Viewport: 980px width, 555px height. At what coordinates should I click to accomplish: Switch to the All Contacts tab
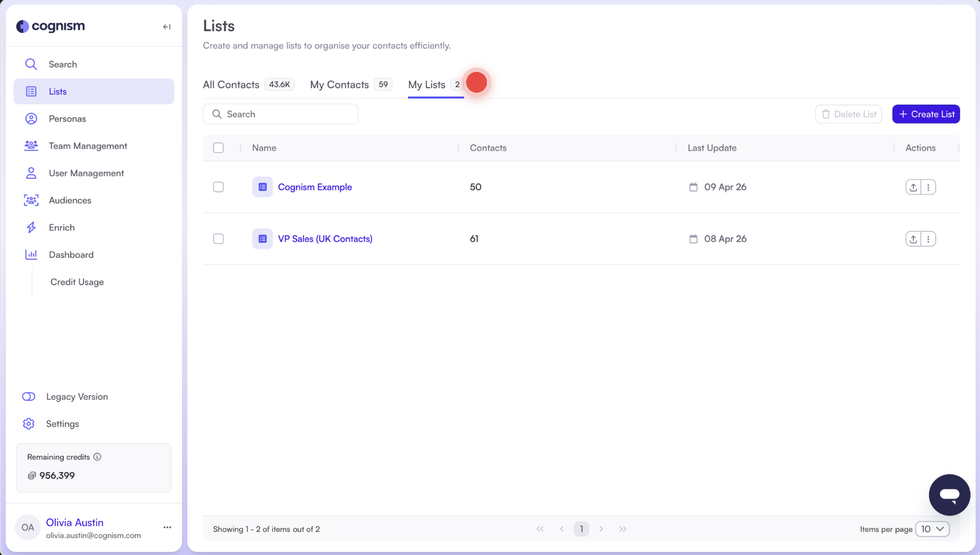pos(231,84)
